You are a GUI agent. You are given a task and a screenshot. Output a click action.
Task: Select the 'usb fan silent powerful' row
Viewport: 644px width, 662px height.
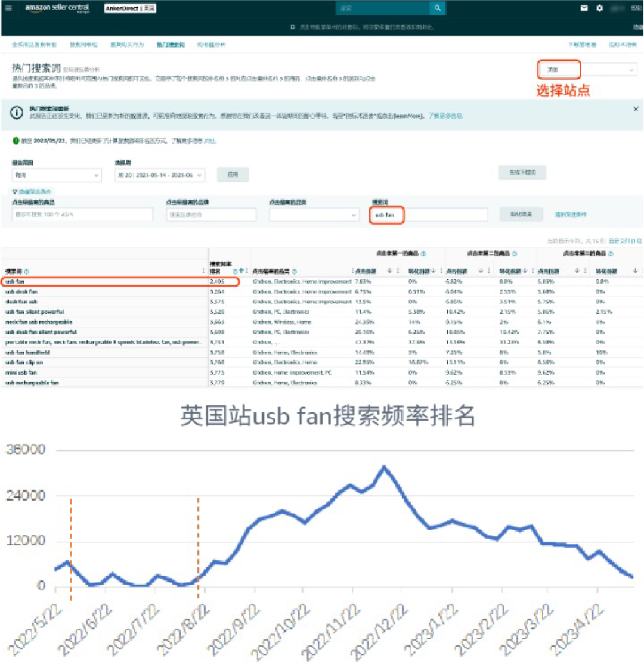322,312
